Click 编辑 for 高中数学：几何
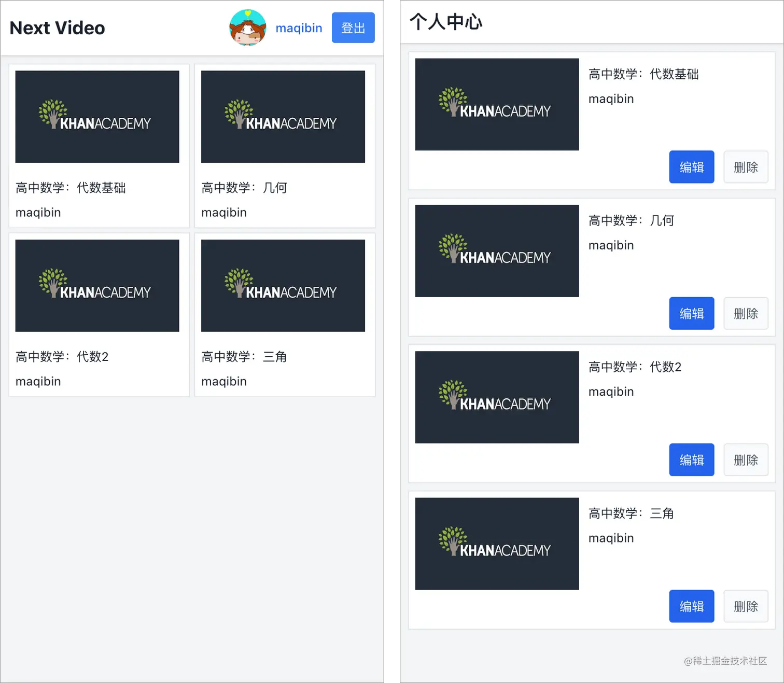784x683 pixels. tap(691, 313)
